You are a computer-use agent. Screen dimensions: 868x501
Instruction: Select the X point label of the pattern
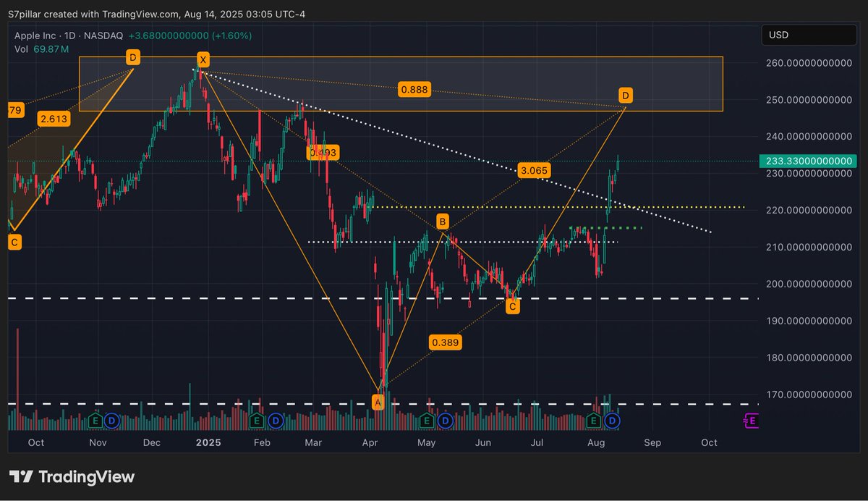pos(203,59)
